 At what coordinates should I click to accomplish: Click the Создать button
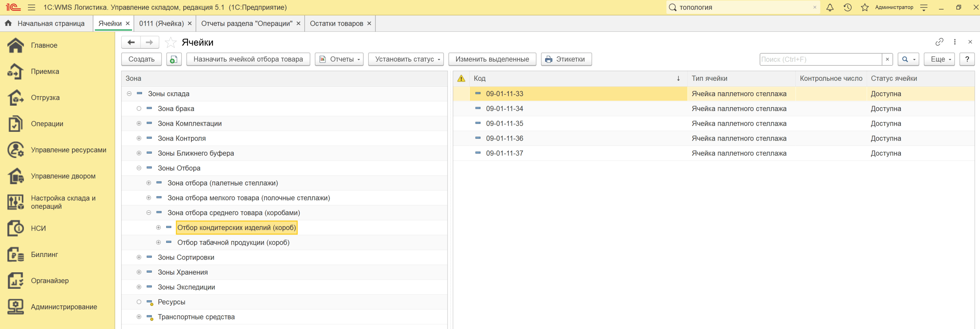[x=141, y=59]
